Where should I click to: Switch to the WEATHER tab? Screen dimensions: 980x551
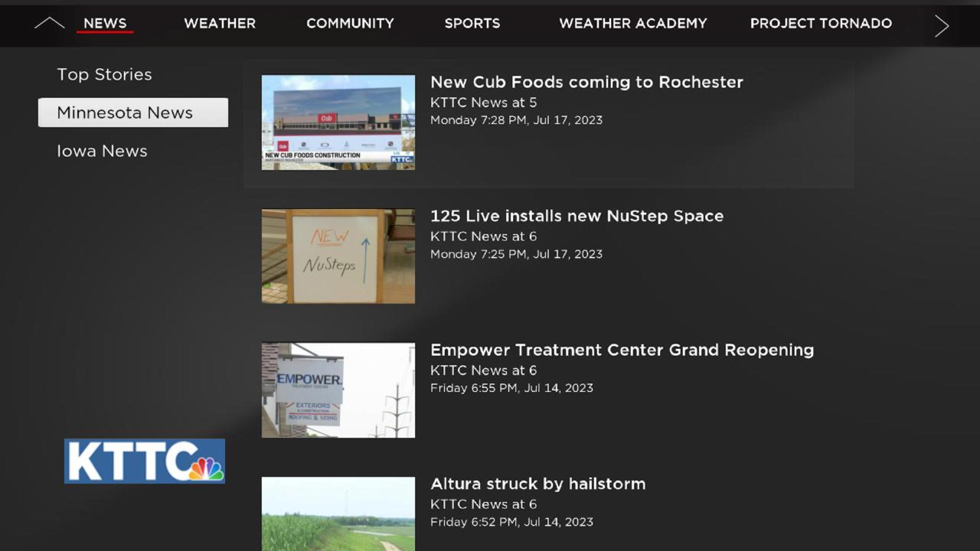point(220,24)
